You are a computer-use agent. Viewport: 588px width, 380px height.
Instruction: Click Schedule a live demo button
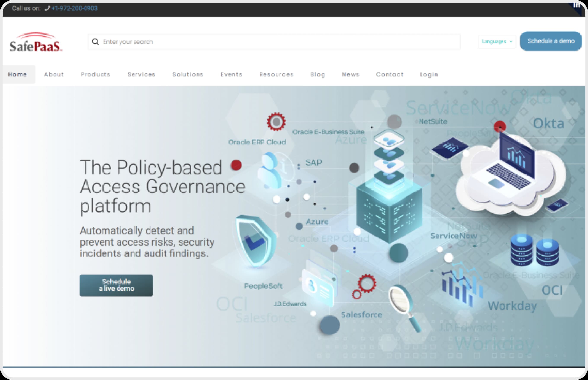pyautogui.click(x=116, y=285)
